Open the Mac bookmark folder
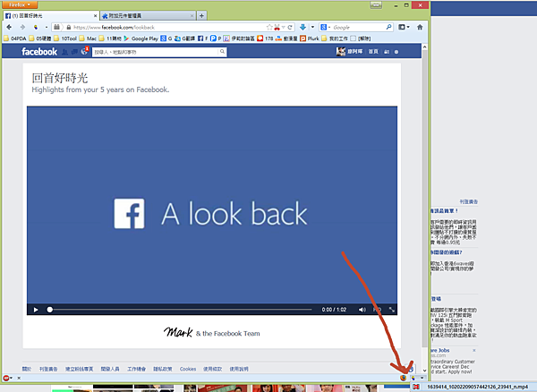Viewport: 537px width, 392px height. pyautogui.click(x=88, y=38)
